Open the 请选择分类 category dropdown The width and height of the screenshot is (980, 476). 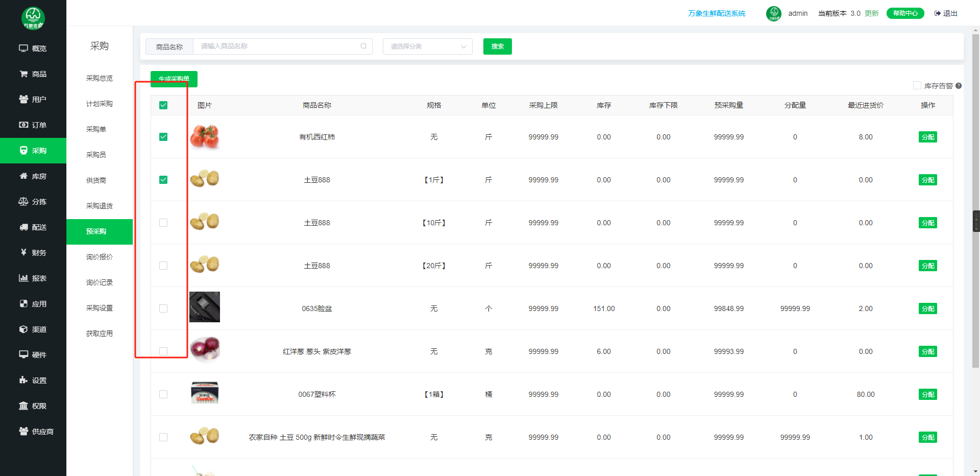coord(428,46)
